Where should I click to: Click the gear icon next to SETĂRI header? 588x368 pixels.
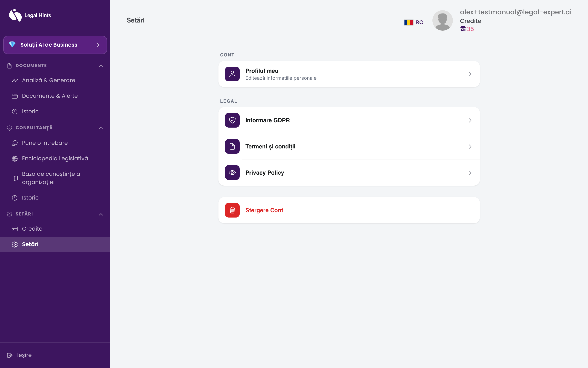click(9, 214)
